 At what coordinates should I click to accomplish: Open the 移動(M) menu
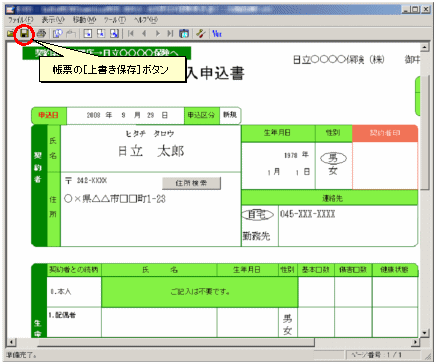click(x=85, y=20)
